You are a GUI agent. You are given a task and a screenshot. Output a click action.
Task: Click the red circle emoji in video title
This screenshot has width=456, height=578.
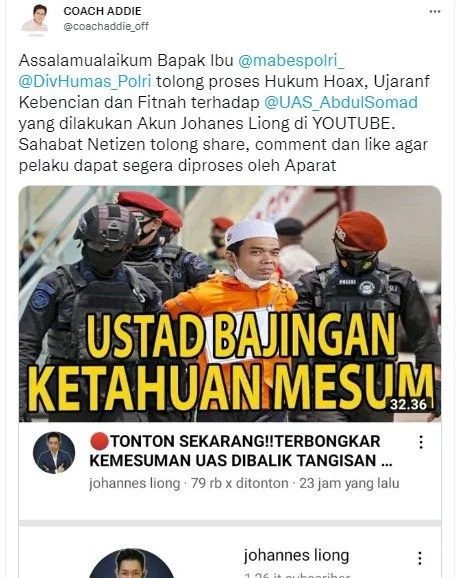pyautogui.click(x=99, y=441)
